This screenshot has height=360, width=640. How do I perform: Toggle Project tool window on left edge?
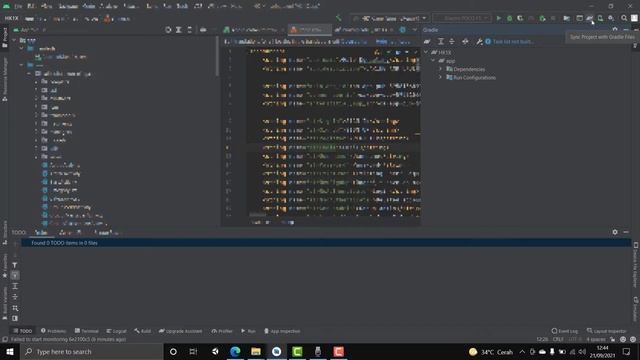coord(5,37)
